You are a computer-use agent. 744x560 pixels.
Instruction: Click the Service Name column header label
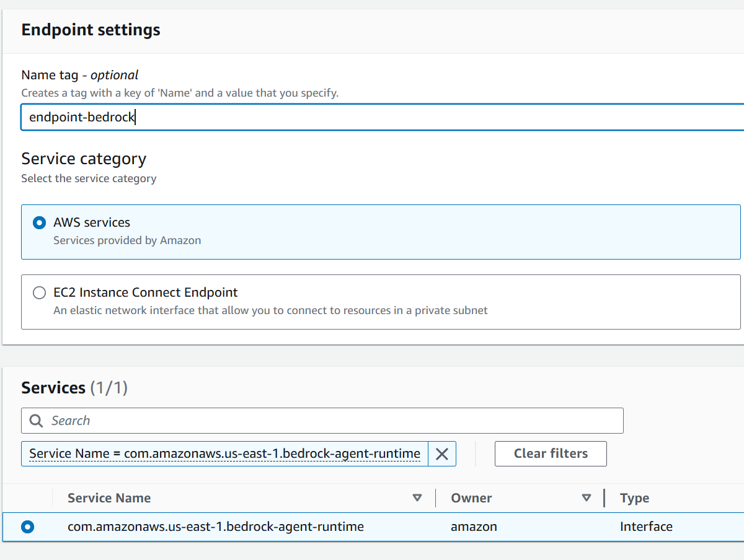[109, 498]
